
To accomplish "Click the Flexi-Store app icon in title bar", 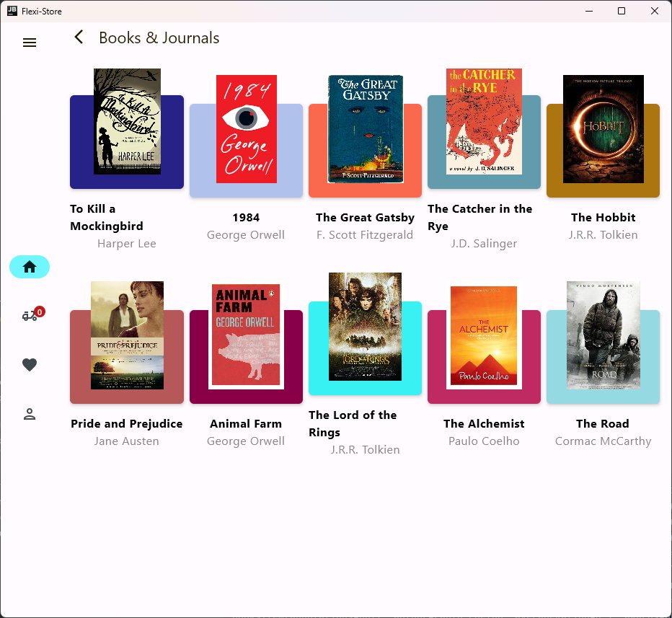I will click(12, 11).
